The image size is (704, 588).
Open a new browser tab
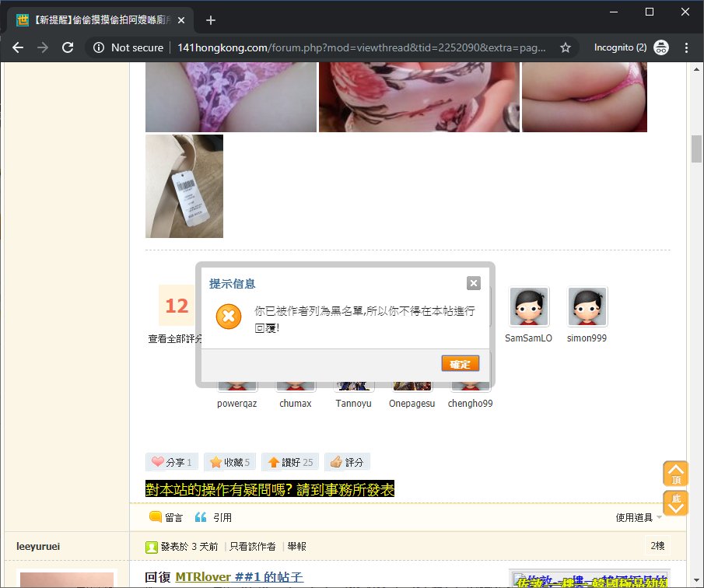click(210, 20)
